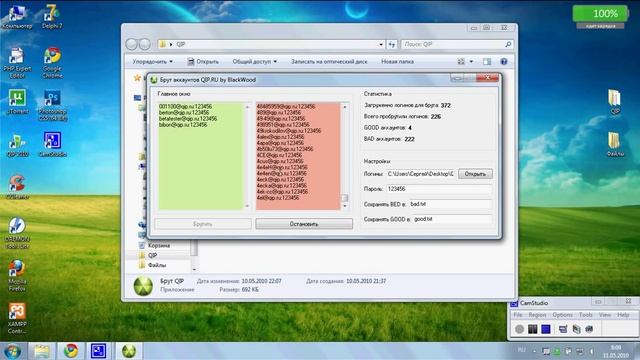
Task: Launch the CamStudio desktop shortcut
Action: point(52,144)
